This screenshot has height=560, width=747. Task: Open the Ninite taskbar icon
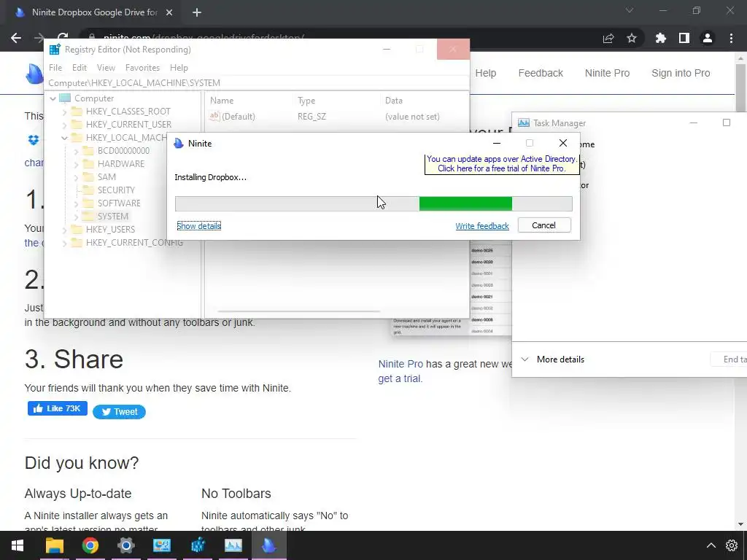(268, 545)
